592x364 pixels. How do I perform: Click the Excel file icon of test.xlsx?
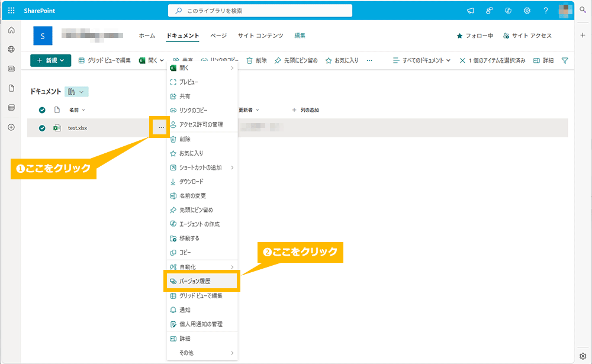pyautogui.click(x=57, y=128)
